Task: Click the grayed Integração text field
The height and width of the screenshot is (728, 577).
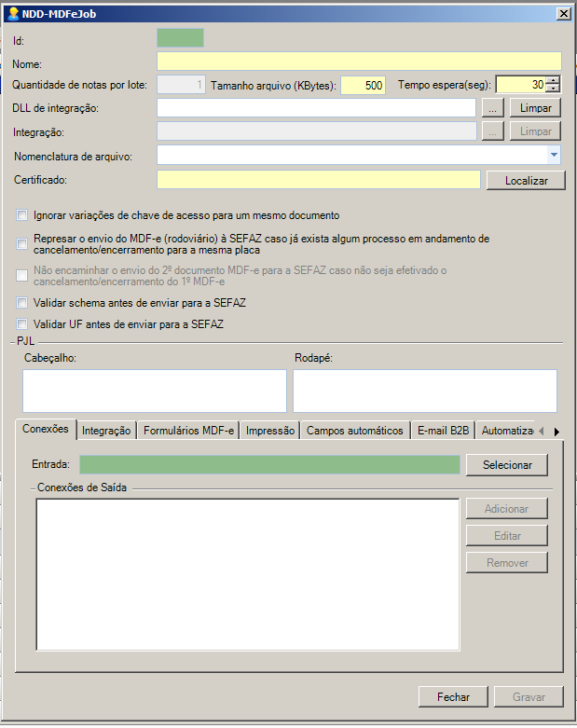Action: click(317, 131)
